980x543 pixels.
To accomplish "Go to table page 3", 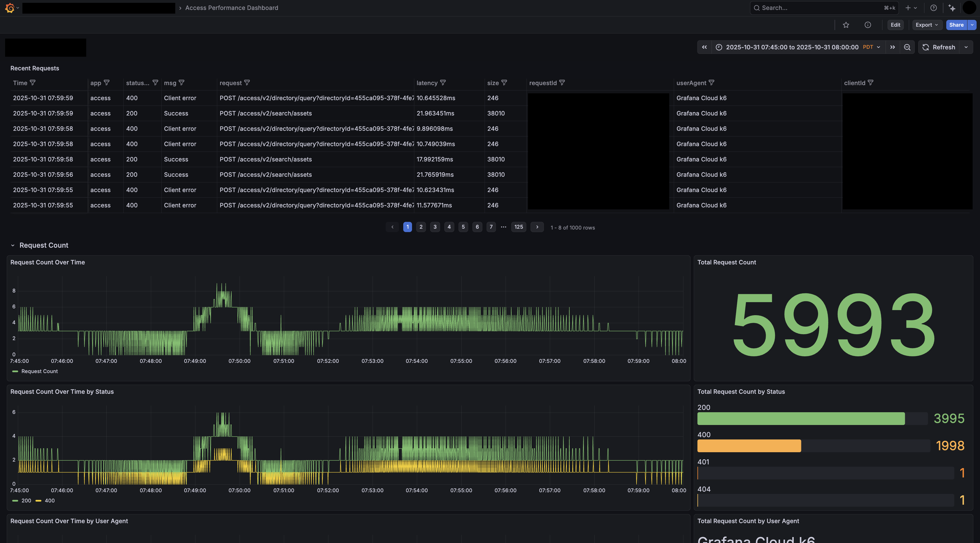I will pos(435,227).
